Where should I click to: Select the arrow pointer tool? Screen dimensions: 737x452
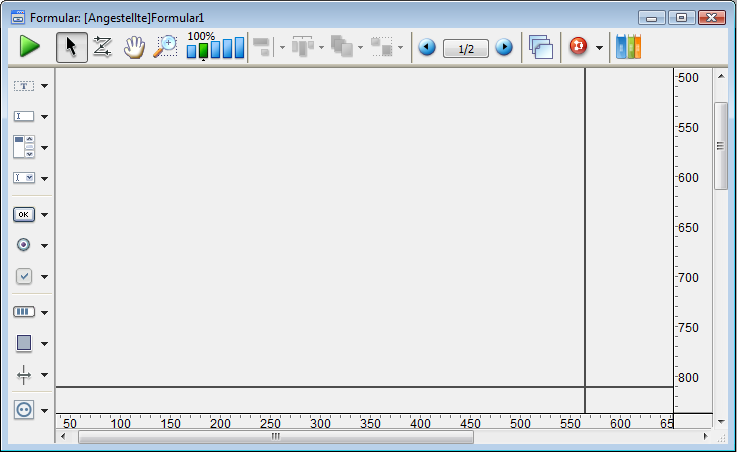pos(71,47)
